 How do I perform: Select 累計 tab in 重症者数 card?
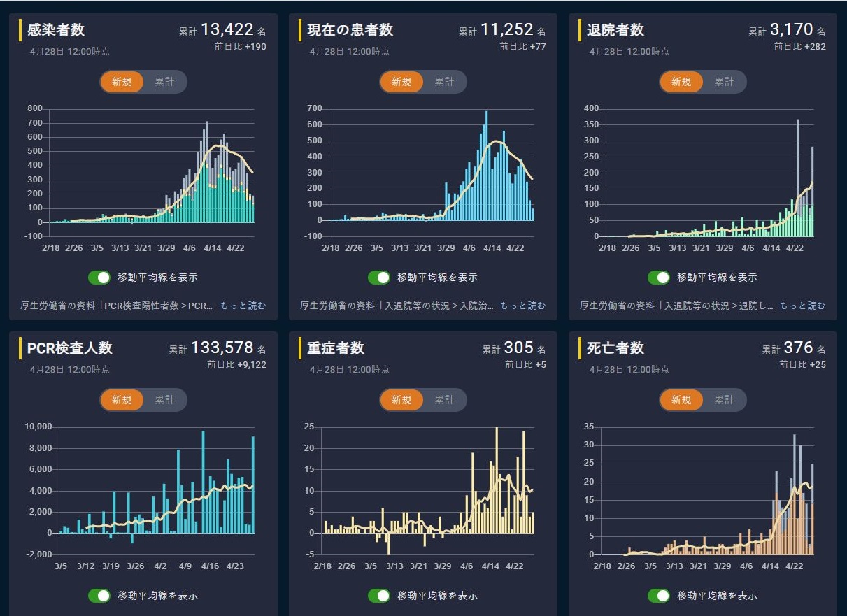click(x=445, y=400)
